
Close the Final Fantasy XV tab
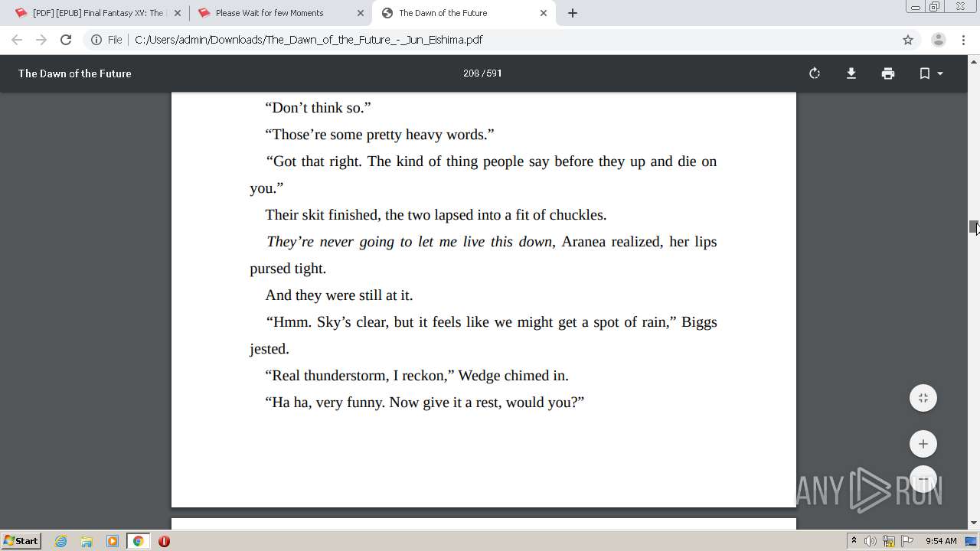(178, 13)
